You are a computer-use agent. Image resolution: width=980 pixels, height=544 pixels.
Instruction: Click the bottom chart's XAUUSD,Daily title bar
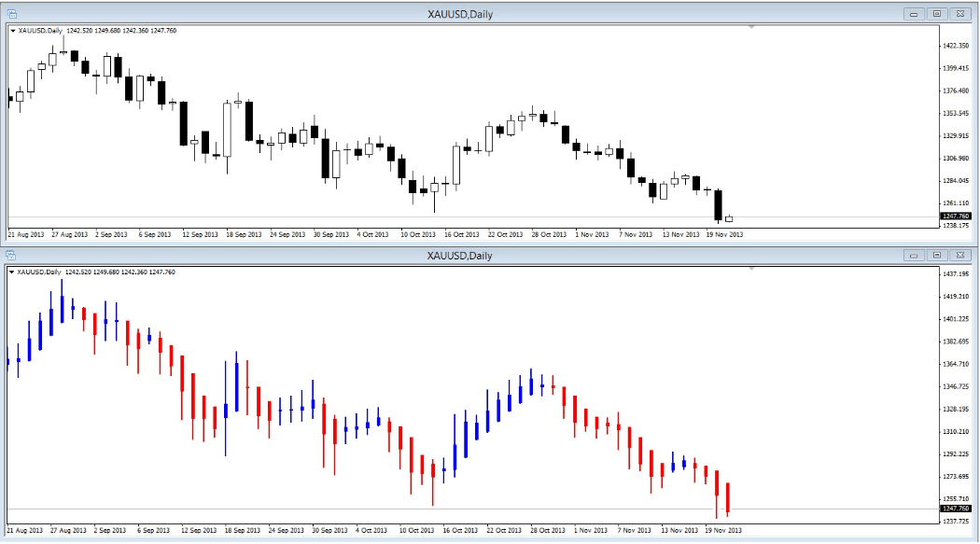pos(467,255)
